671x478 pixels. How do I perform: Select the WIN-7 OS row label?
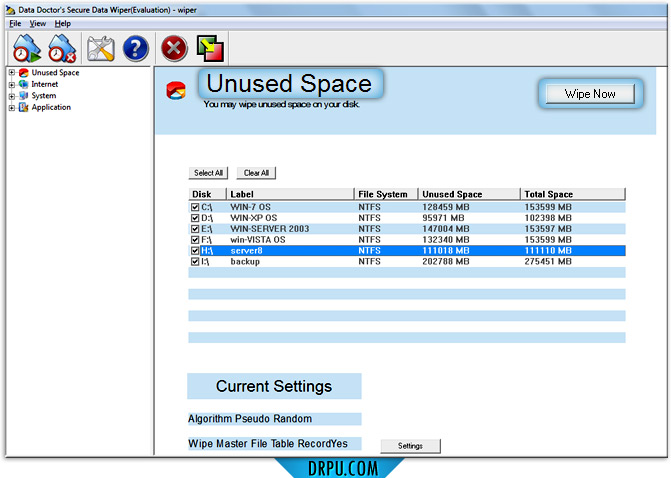coord(250,207)
